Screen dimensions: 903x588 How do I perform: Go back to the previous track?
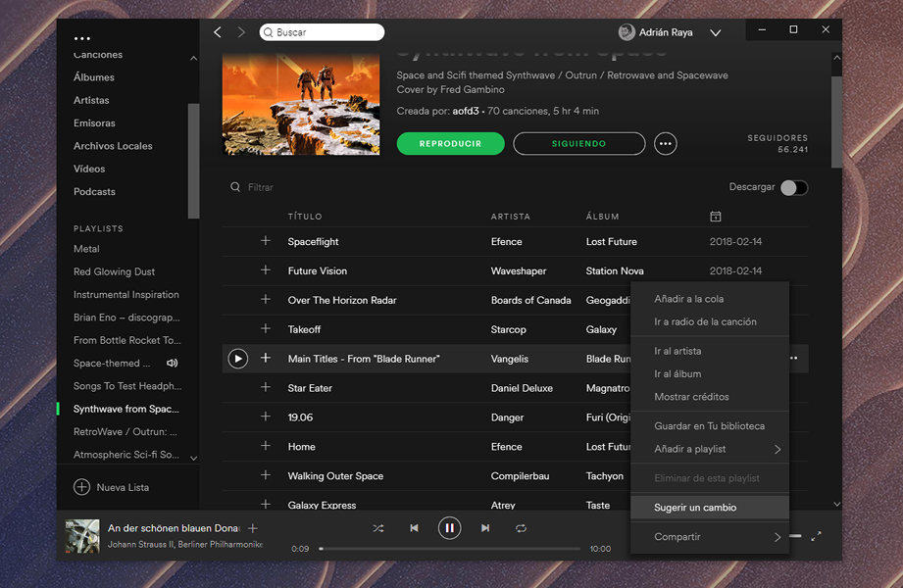click(x=414, y=527)
